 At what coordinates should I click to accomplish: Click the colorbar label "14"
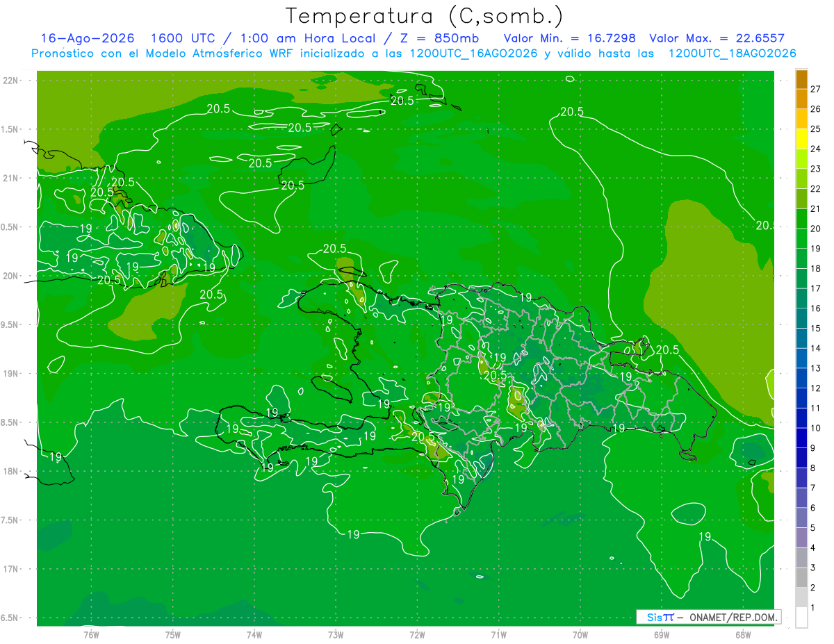tap(816, 348)
